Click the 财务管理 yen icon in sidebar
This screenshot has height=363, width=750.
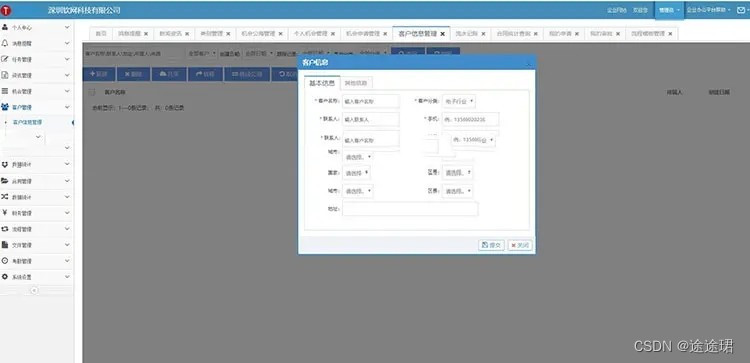click(5, 213)
